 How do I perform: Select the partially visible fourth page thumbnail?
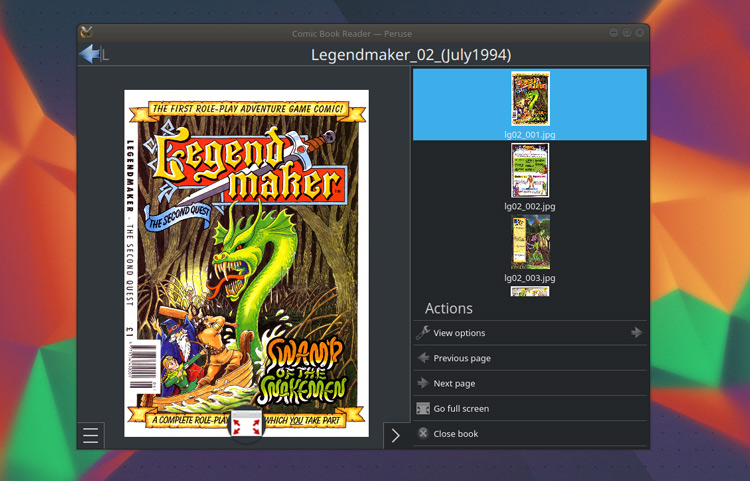click(530, 292)
